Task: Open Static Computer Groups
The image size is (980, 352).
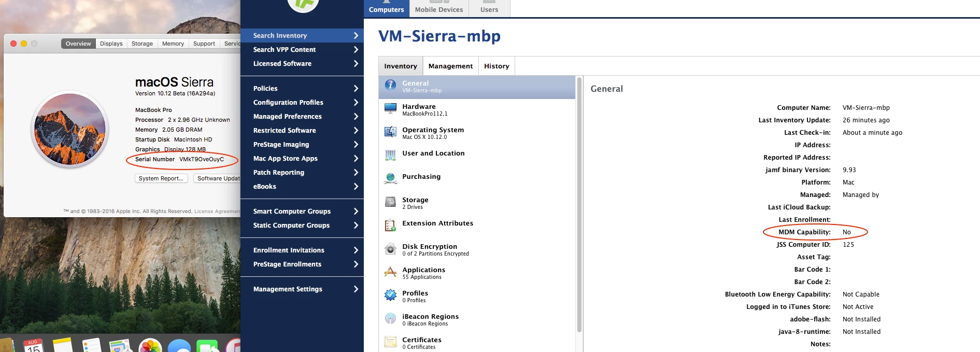Action: coord(302,225)
